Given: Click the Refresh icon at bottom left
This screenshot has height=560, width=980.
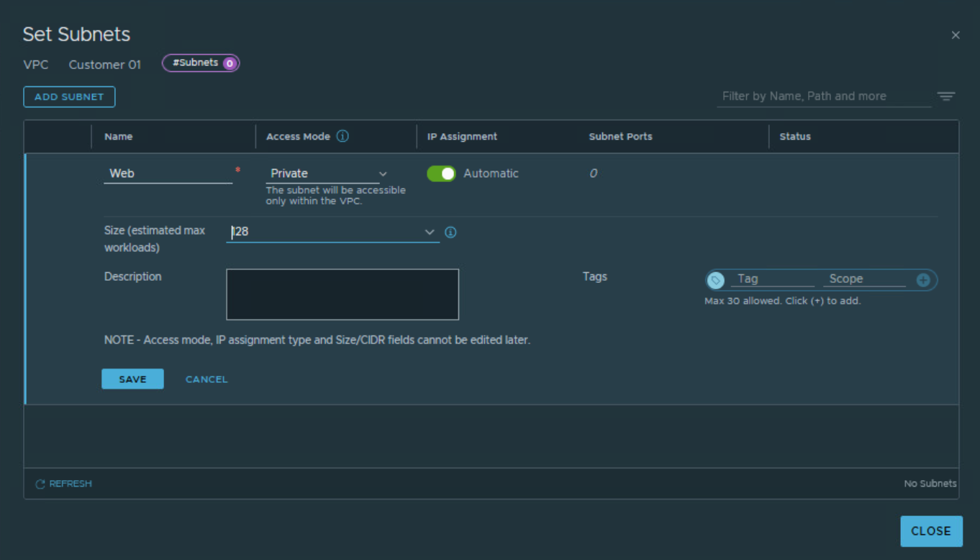Looking at the screenshot, I should (x=40, y=484).
